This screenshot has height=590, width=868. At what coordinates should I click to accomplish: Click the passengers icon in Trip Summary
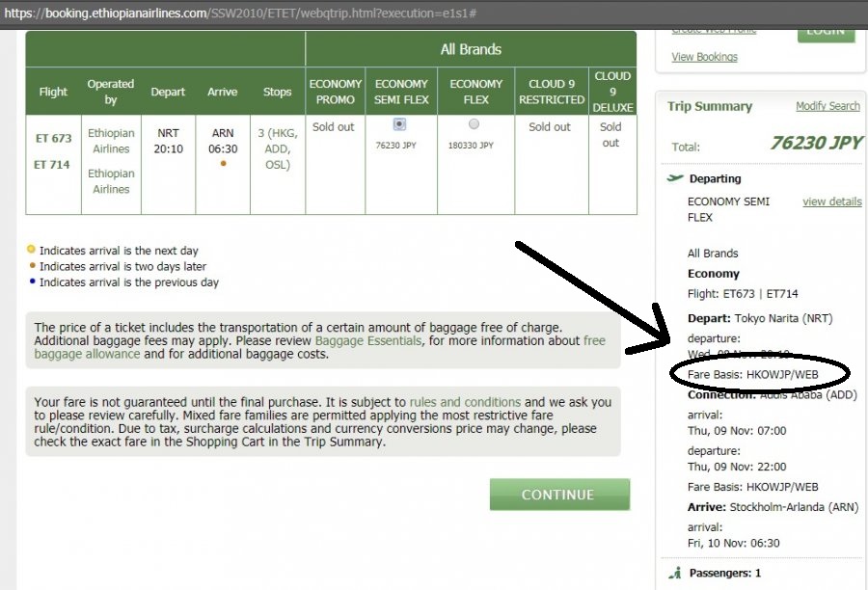[x=675, y=574]
